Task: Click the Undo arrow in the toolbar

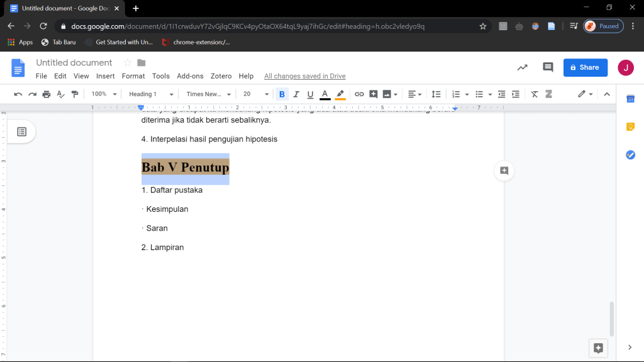Action: [x=18, y=94]
